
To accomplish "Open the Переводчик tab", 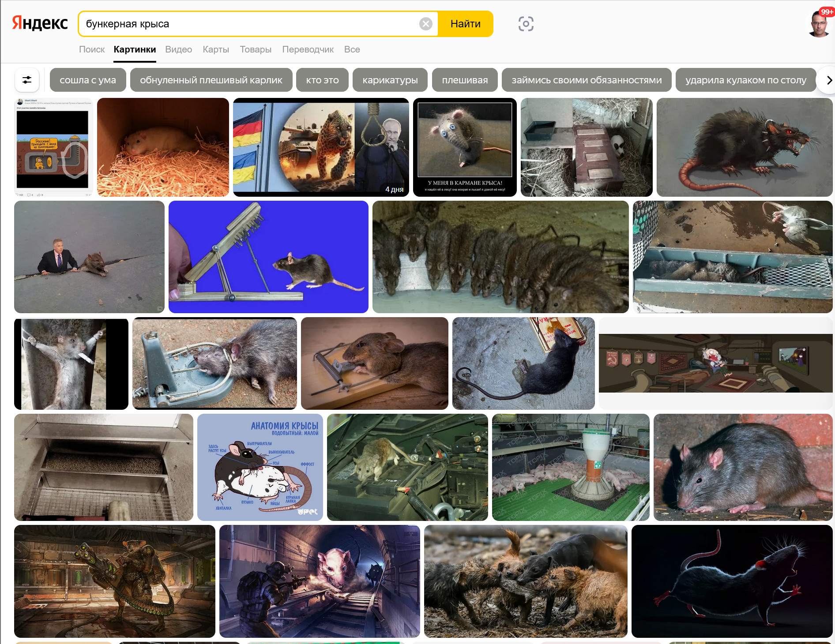I will click(308, 49).
